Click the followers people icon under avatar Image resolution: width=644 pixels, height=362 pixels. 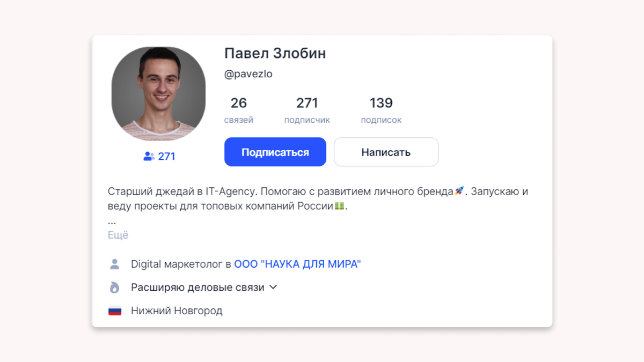[x=149, y=156]
